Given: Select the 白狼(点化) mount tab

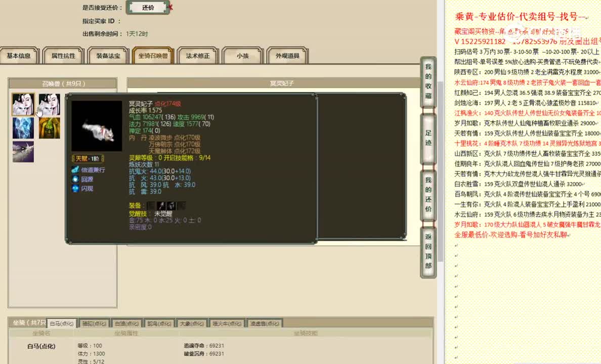Looking at the screenshot, I should [x=127, y=324].
